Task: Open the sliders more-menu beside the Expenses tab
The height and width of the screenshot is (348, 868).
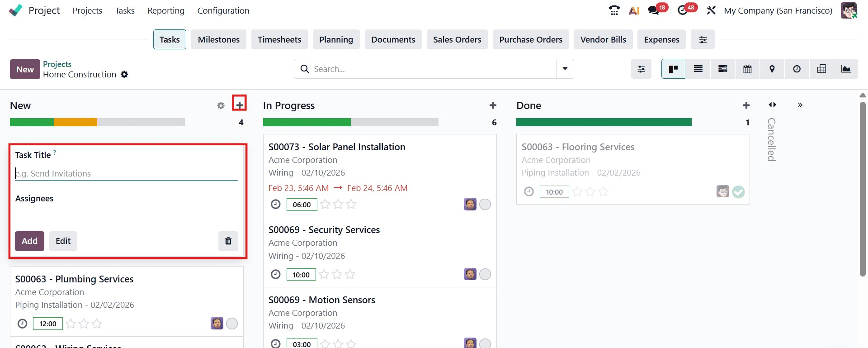Action: click(x=703, y=40)
